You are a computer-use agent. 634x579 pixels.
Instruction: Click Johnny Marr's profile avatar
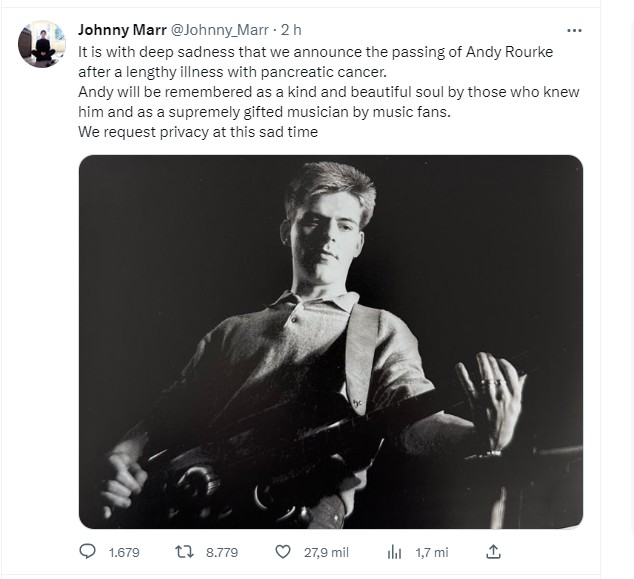(42, 44)
